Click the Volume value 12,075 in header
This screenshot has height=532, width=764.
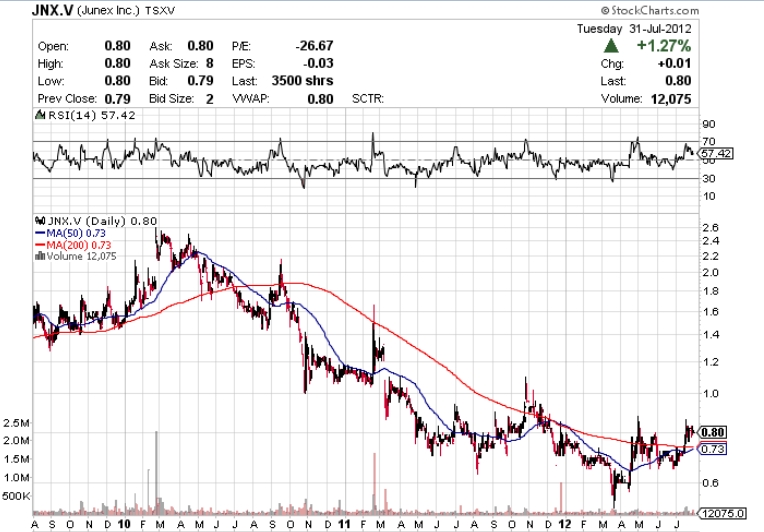(671, 99)
